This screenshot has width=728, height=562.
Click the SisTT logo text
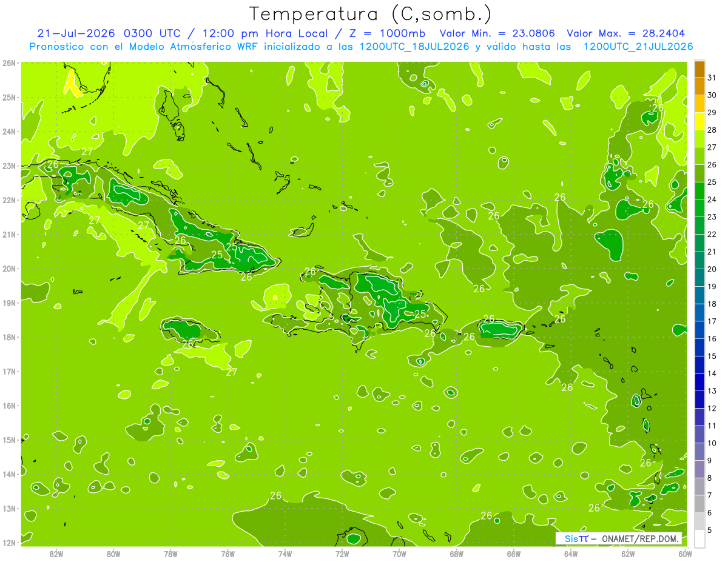coord(576,538)
